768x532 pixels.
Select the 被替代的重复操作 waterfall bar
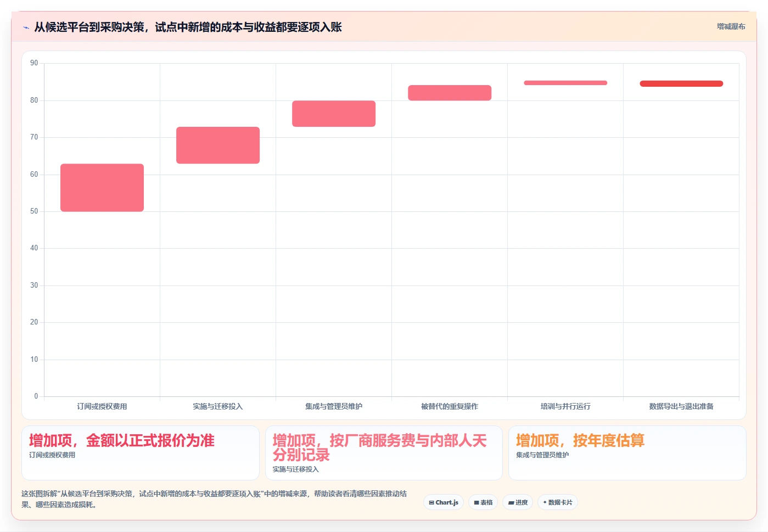pos(450,93)
